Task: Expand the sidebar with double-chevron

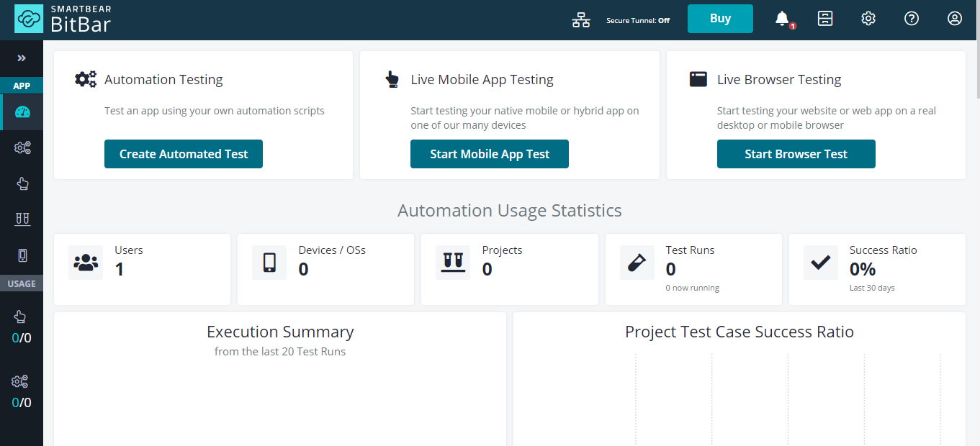Action: (22, 58)
